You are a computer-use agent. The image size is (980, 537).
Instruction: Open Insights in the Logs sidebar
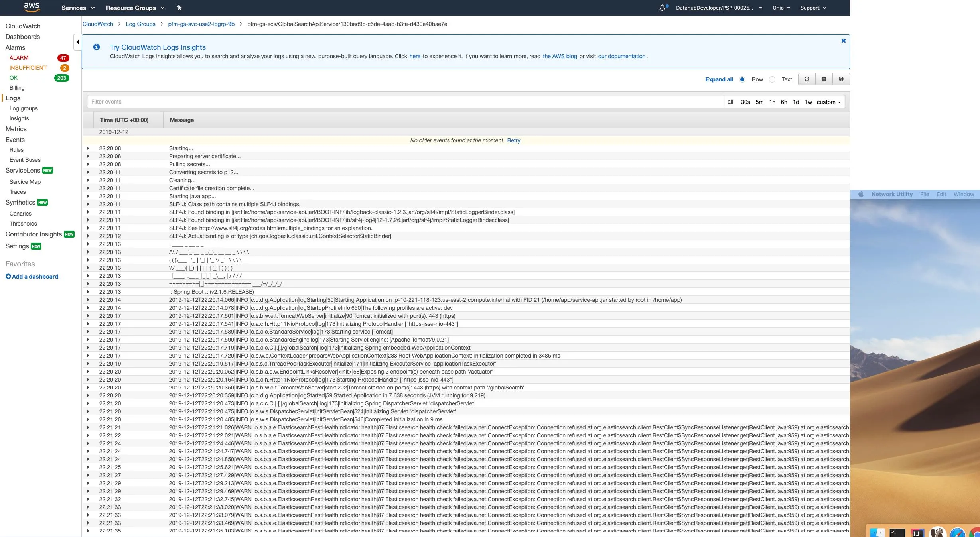click(19, 118)
